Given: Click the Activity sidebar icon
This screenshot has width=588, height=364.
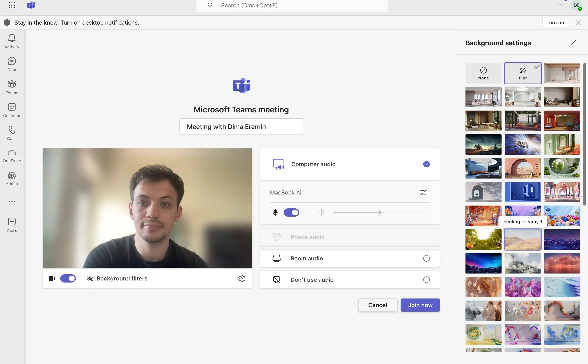Looking at the screenshot, I should click(x=12, y=41).
